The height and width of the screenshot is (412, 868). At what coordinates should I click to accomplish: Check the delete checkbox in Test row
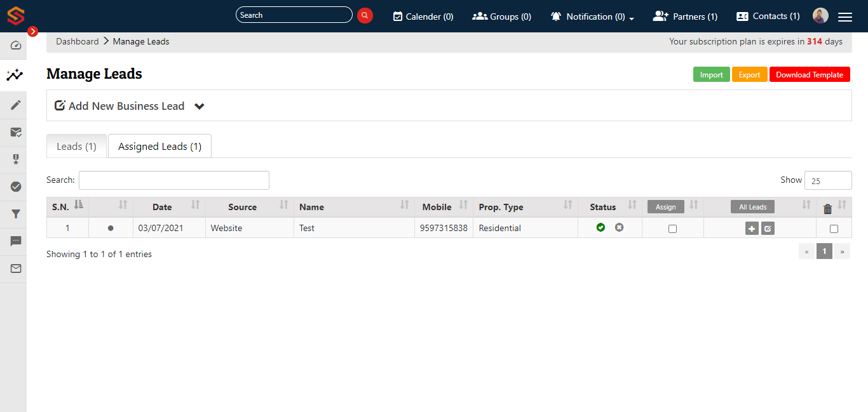point(834,229)
